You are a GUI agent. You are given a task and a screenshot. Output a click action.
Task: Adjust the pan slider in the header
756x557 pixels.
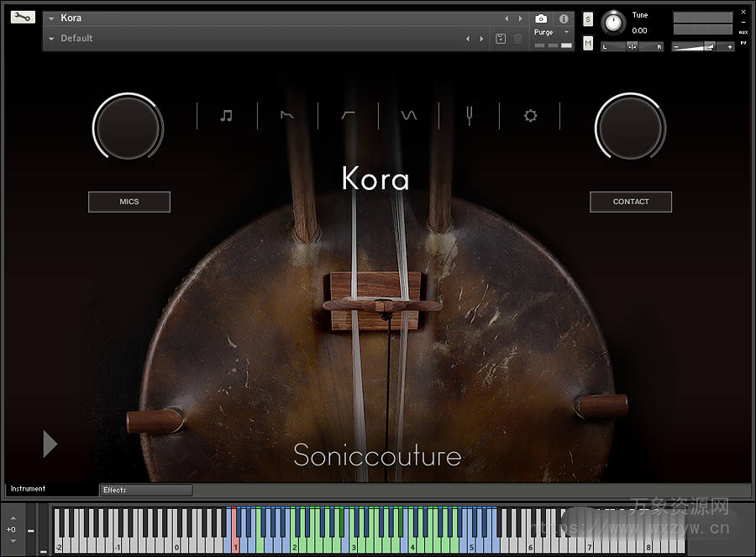(x=632, y=46)
